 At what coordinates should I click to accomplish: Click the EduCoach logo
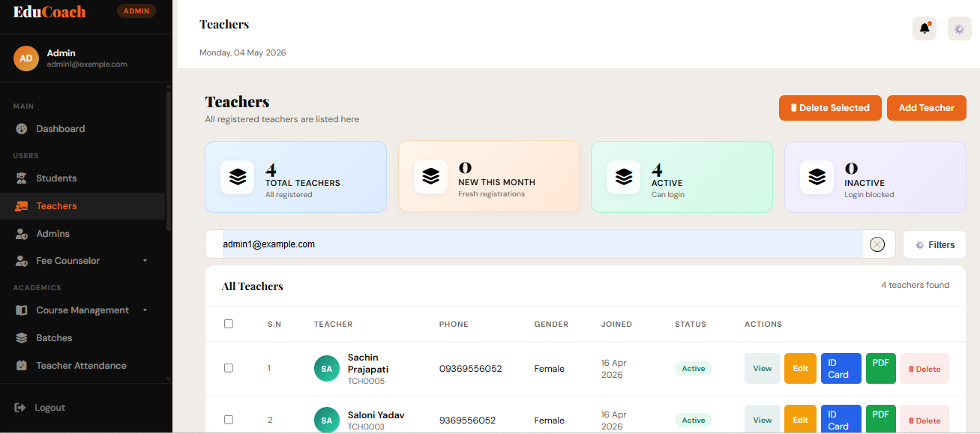point(49,12)
